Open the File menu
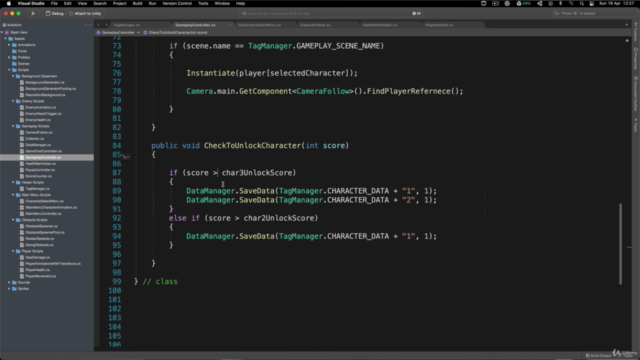The width and height of the screenshot is (640, 360). coord(54,3)
